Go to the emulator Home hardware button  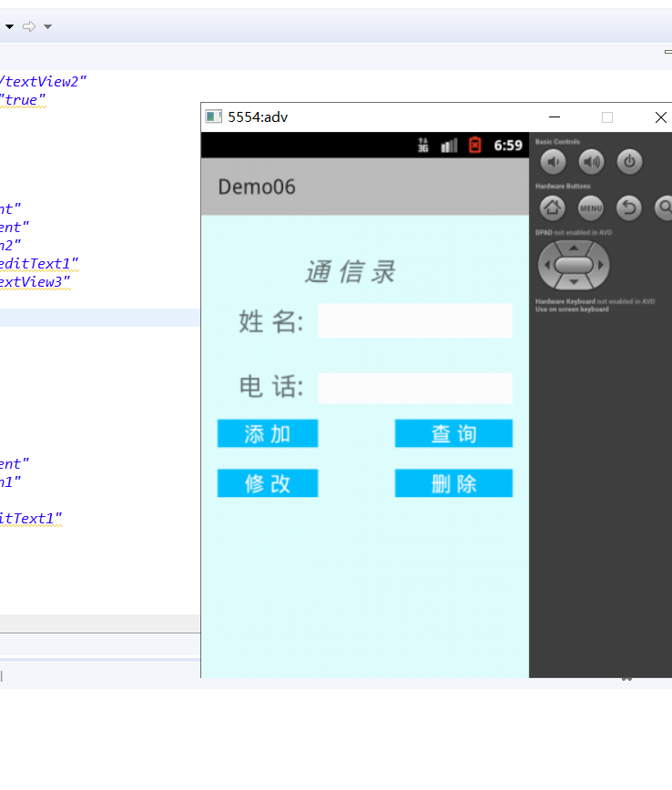[553, 208]
